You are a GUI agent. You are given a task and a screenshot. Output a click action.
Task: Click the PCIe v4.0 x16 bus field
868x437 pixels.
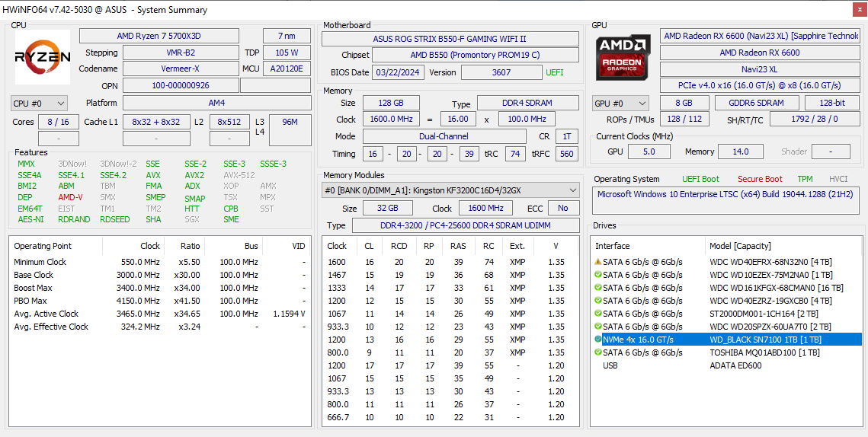(x=760, y=85)
